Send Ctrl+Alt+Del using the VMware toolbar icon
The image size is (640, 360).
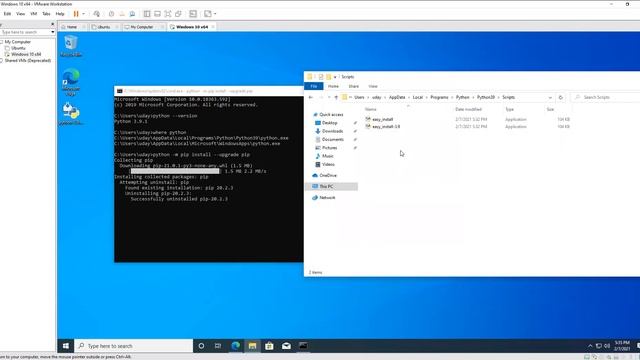point(97,14)
